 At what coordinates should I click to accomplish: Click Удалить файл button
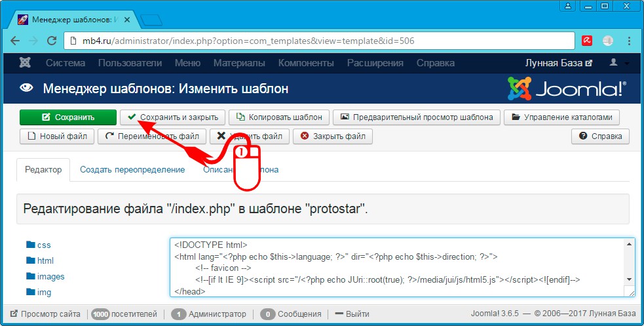(250, 136)
